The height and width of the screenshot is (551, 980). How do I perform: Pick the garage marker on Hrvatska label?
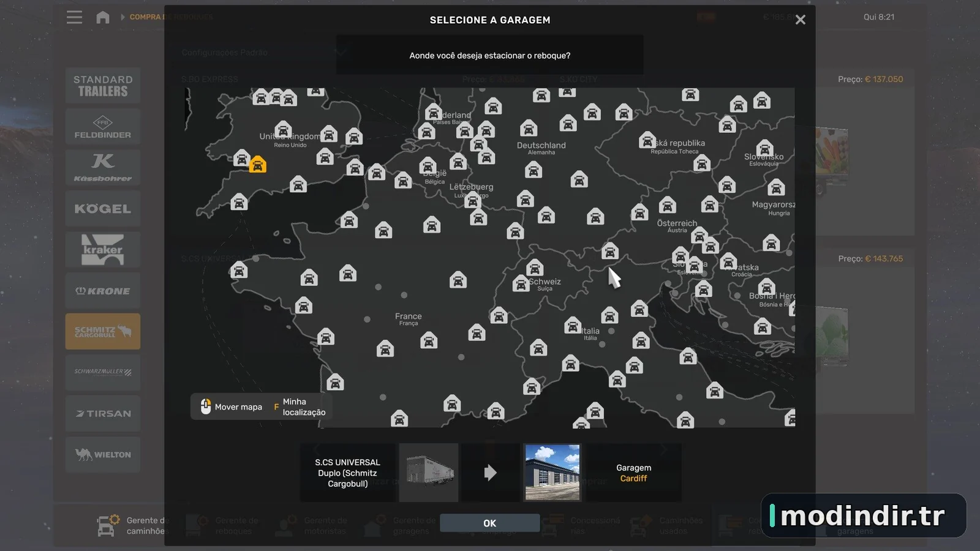coord(728,261)
